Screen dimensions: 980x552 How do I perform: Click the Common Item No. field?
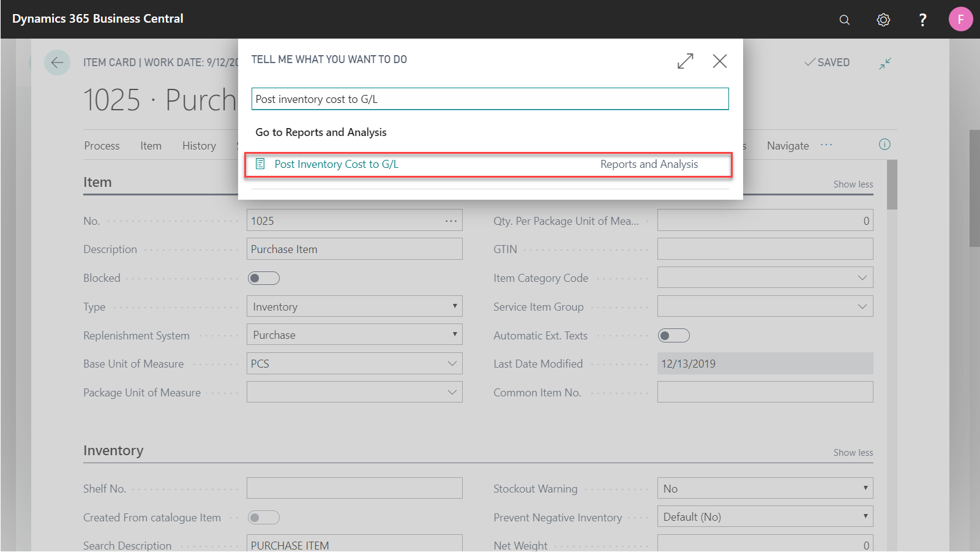pyautogui.click(x=765, y=392)
